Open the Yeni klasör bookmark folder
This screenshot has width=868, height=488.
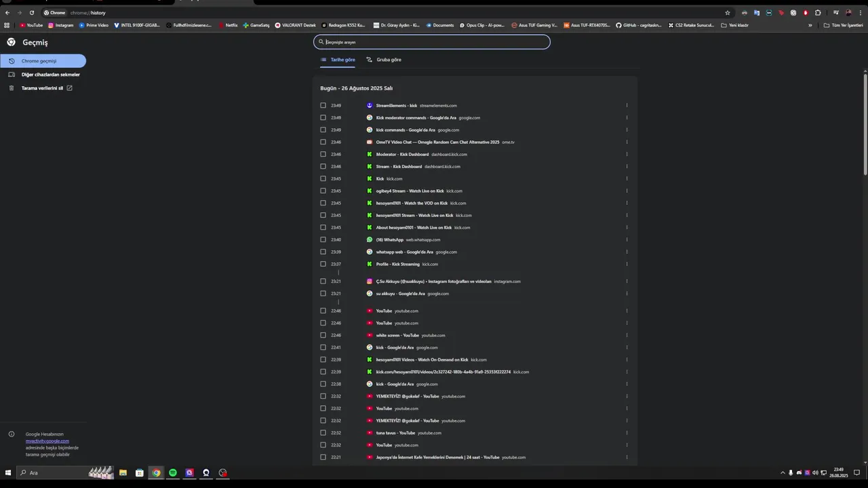[x=735, y=25]
